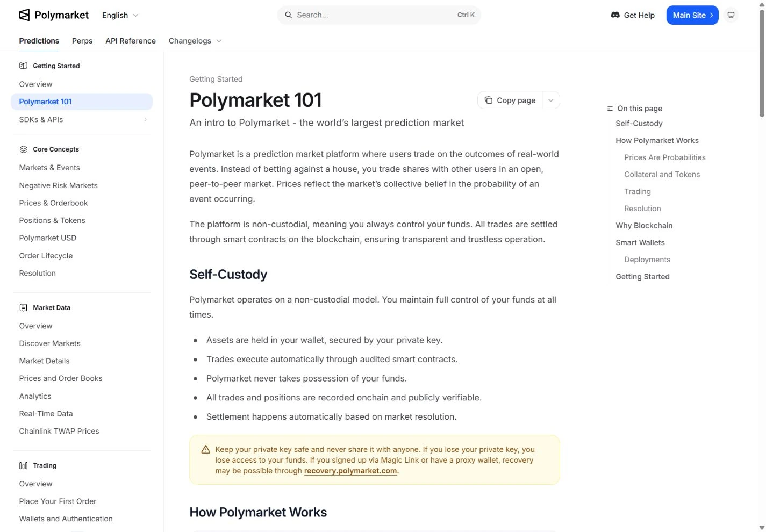Click the copy icon in Copy page
This screenshot has height=532, width=766.
point(489,100)
